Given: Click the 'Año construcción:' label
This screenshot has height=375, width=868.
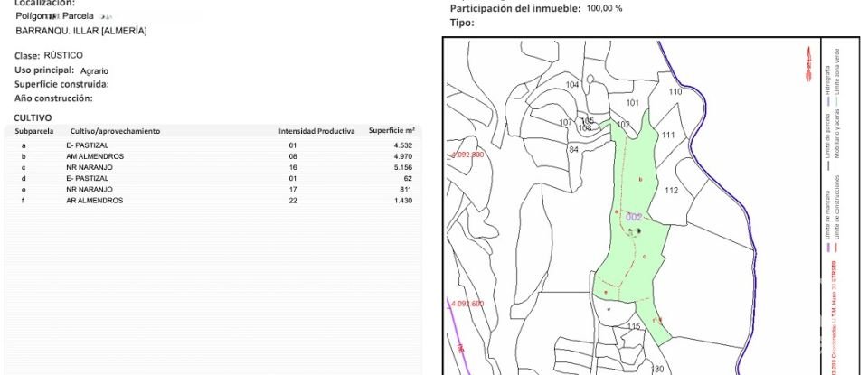Looking at the screenshot, I should 53,98.
